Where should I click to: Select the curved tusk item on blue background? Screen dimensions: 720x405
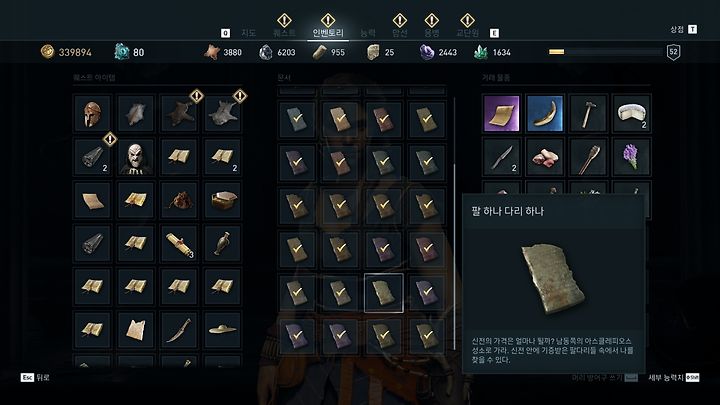pos(545,113)
